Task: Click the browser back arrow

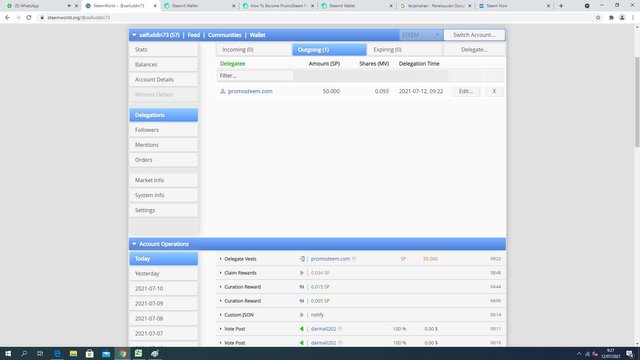Action: pos(7,18)
